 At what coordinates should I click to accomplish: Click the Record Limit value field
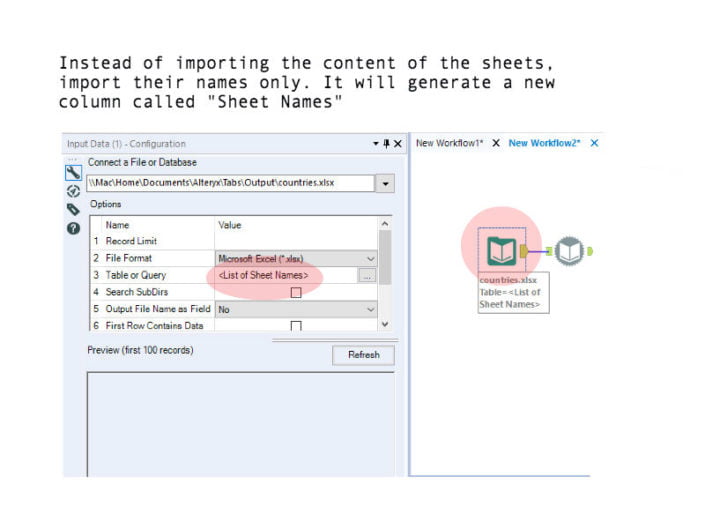pyautogui.click(x=295, y=241)
